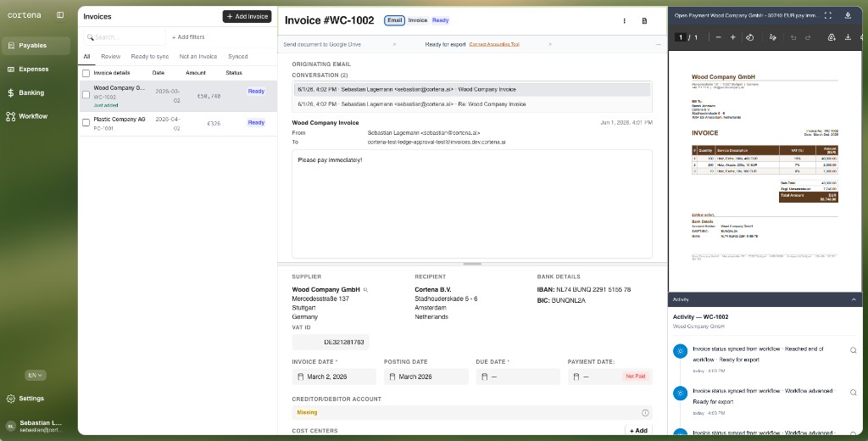Zoom in the PDF with plus icon
This screenshot has height=441, width=868.
pos(733,37)
